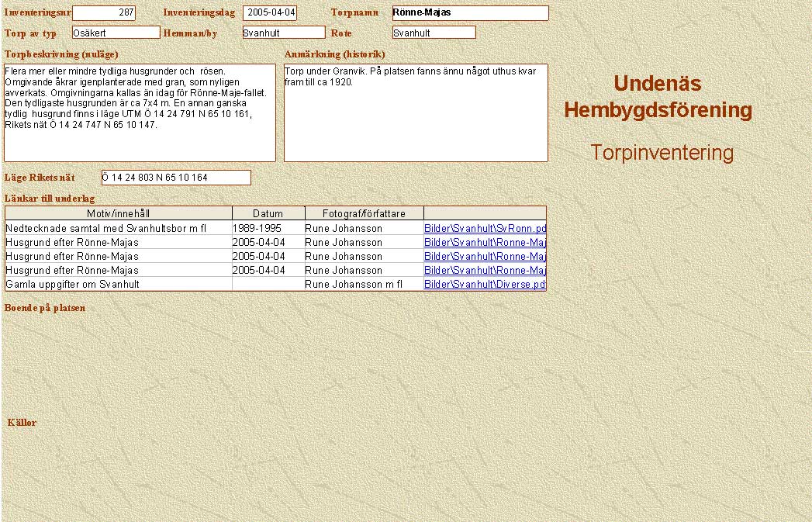Select the Datum column header
The image size is (812, 522).
(x=268, y=213)
